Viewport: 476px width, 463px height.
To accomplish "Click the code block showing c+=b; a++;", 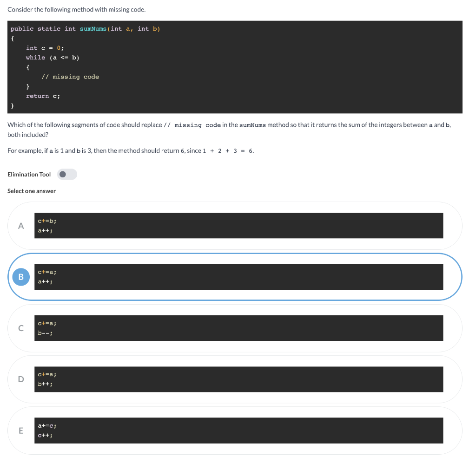I will tap(238, 225).
